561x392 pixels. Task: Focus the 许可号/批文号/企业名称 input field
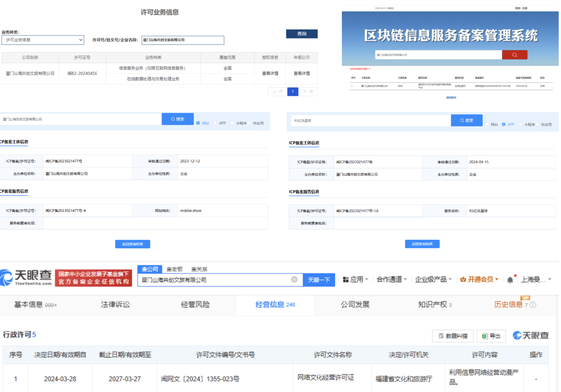(x=183, y=40)
